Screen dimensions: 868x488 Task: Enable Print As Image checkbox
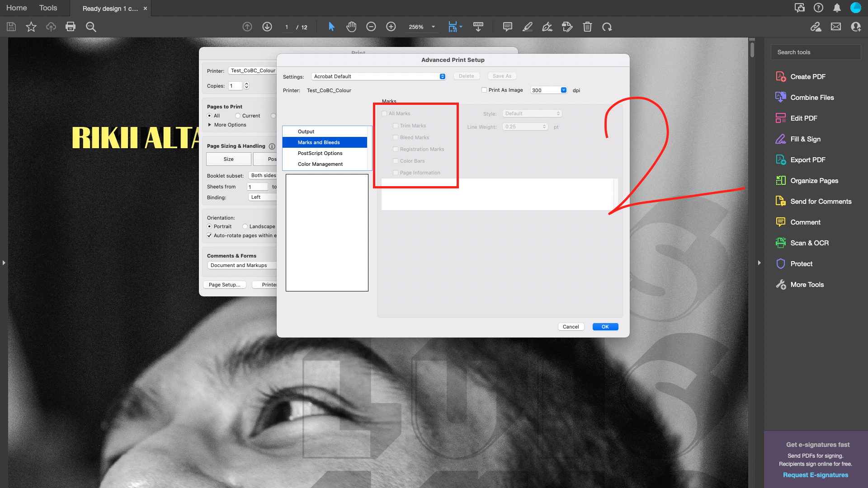484,90
